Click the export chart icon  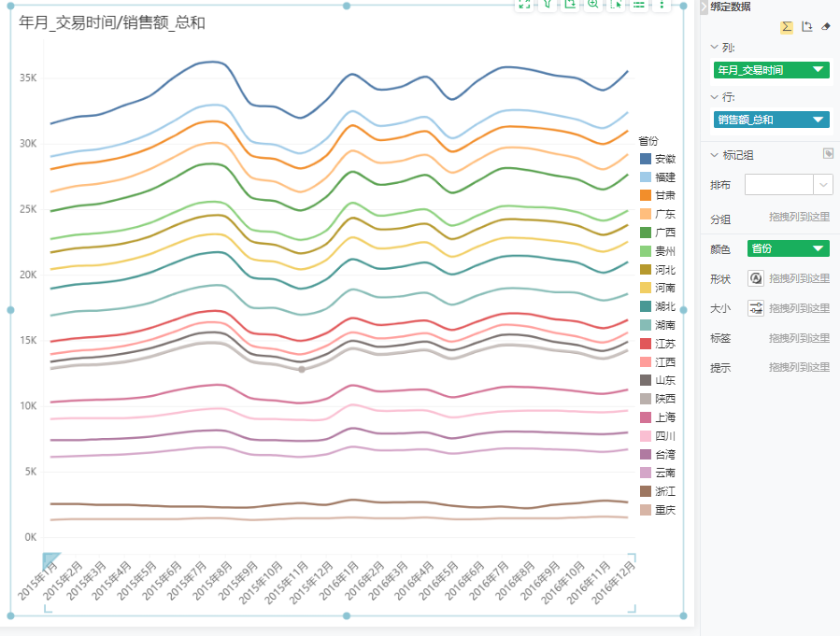point(570,5)
